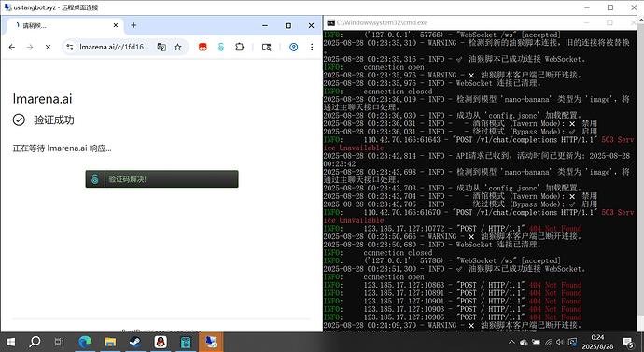Open the Extensions puzzle piece menu
The width and height of the screenshot is (644, 352).
pos(240,48)
